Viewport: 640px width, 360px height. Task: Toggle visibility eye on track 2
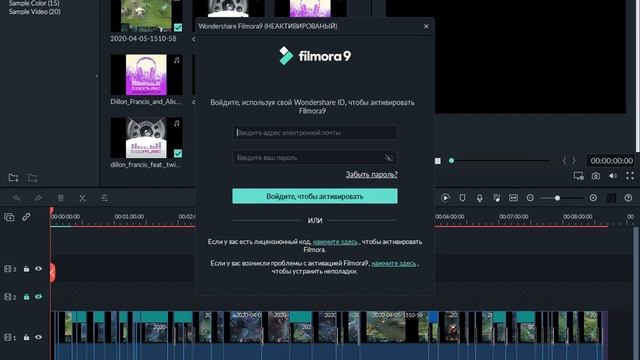point(38,297)
